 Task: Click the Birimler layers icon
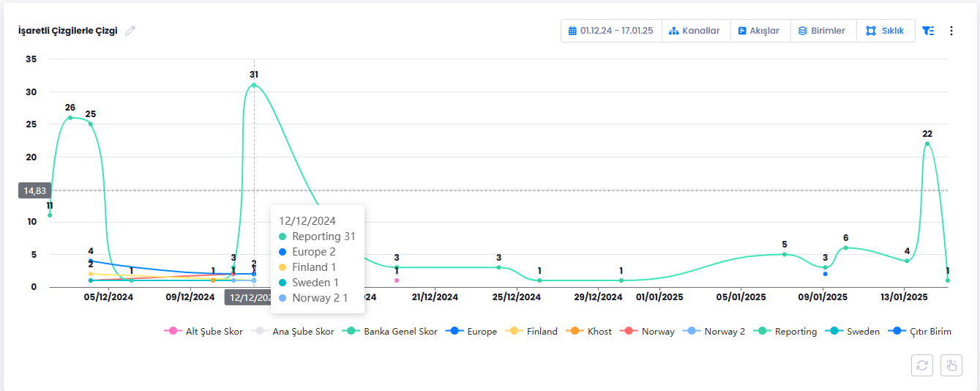(802, 31)
